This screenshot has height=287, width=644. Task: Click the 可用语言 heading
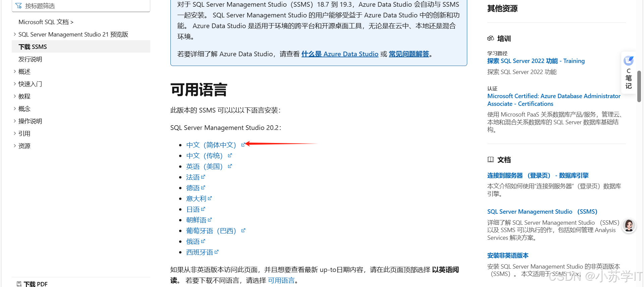click(199, 90)
